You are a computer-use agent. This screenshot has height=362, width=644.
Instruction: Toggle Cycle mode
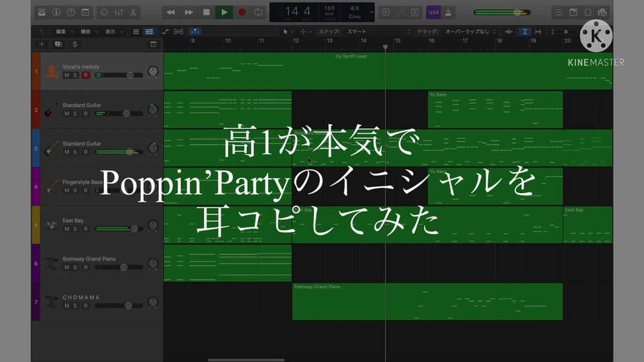[258, 12]
